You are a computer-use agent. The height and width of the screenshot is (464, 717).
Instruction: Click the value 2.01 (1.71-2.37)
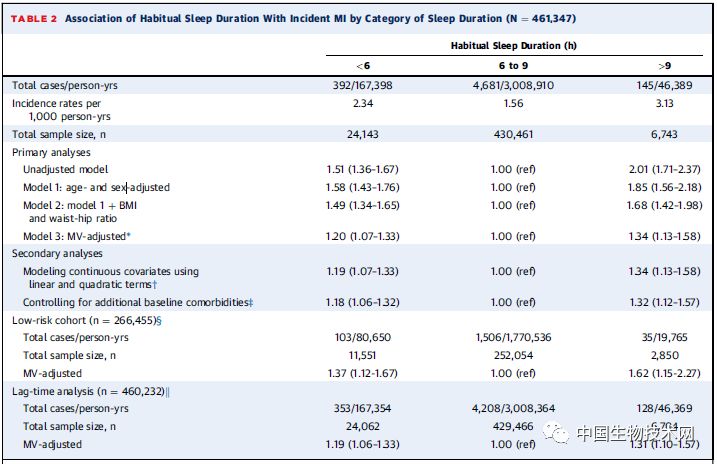coord(663,170)
